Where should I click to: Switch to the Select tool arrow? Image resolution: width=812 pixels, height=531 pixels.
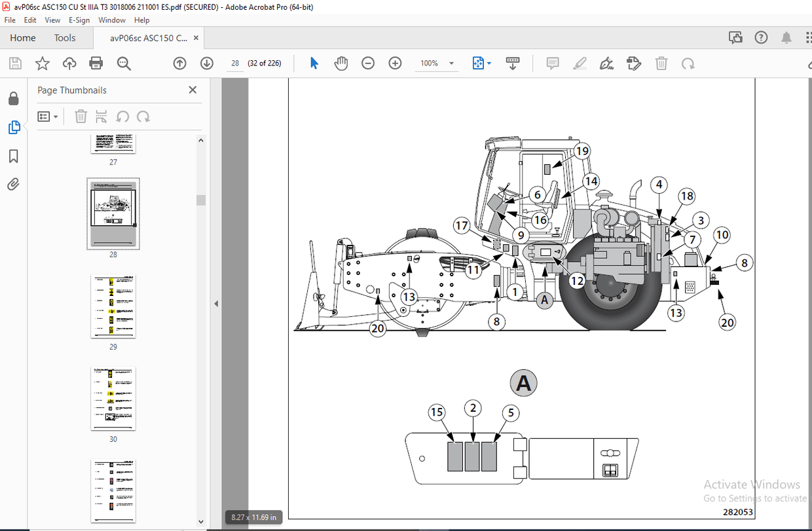[313, 63]
